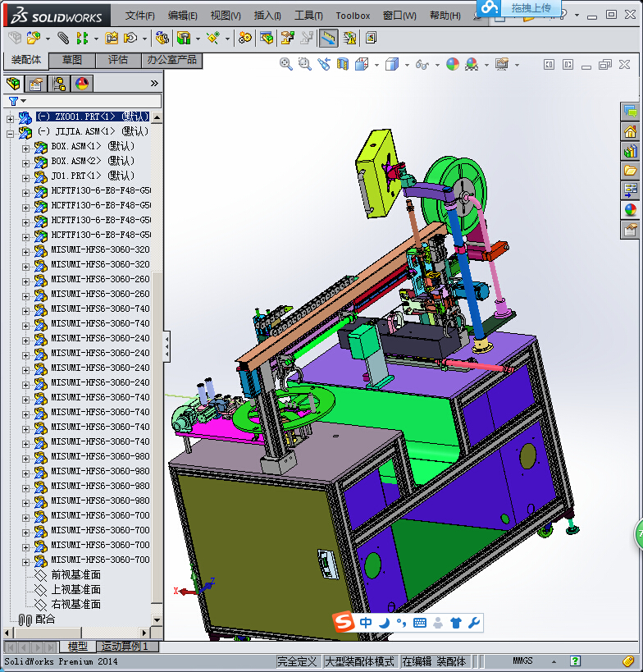Open File Explorer task pane icon
The width and height of the screenshot is (643, 672).
[630, 171]
